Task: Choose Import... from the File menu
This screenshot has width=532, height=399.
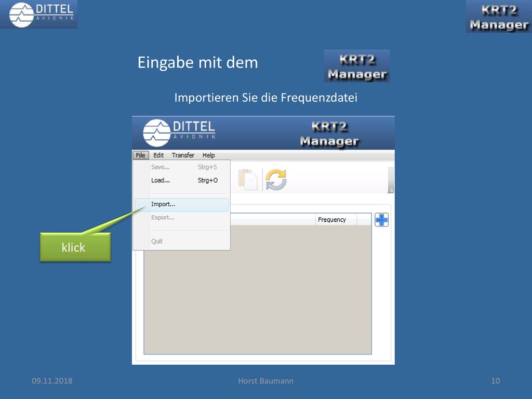Action: tap(181, 204)
